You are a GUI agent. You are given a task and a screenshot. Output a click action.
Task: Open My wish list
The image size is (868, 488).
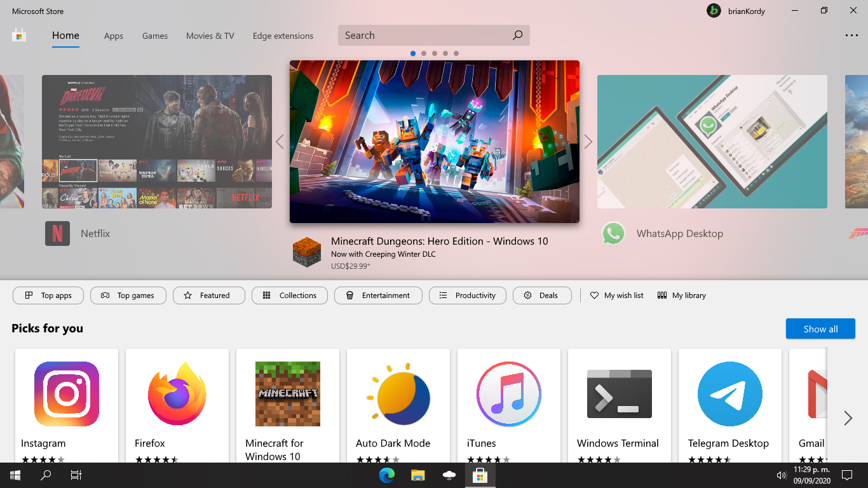[x=617, y=295]
